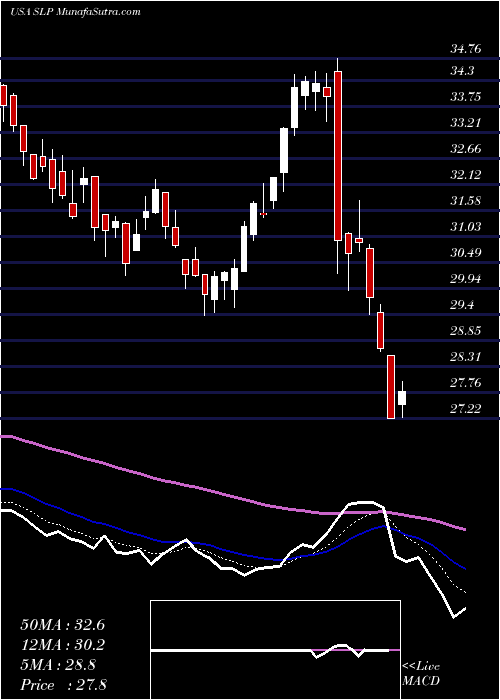
Task: Click inside the Live MACD mini chart
Action: click(x=275, y=650)
